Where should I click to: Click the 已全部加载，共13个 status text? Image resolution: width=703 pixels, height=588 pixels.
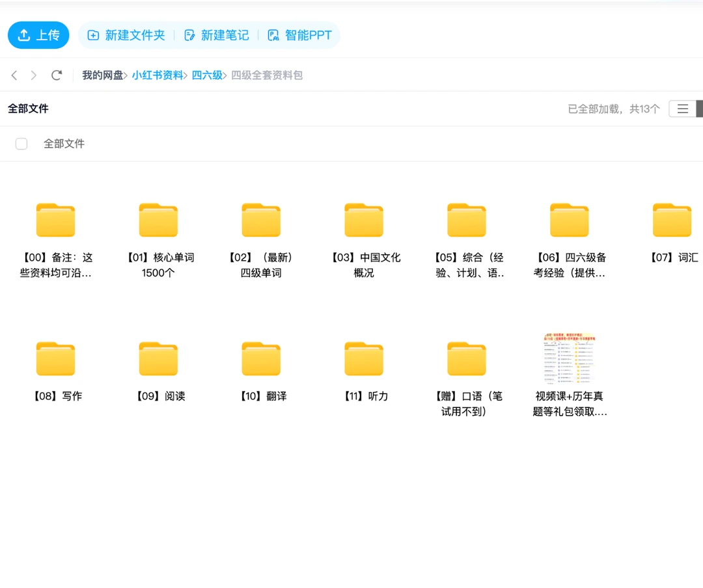point(614,109)
